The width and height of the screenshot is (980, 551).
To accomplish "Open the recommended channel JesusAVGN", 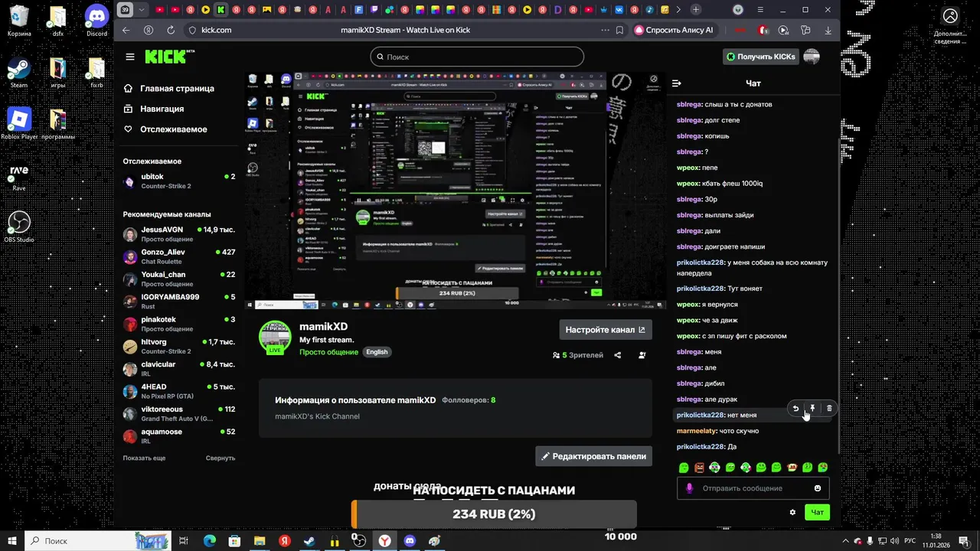I will pyautogui.click(x=179, y=234).
